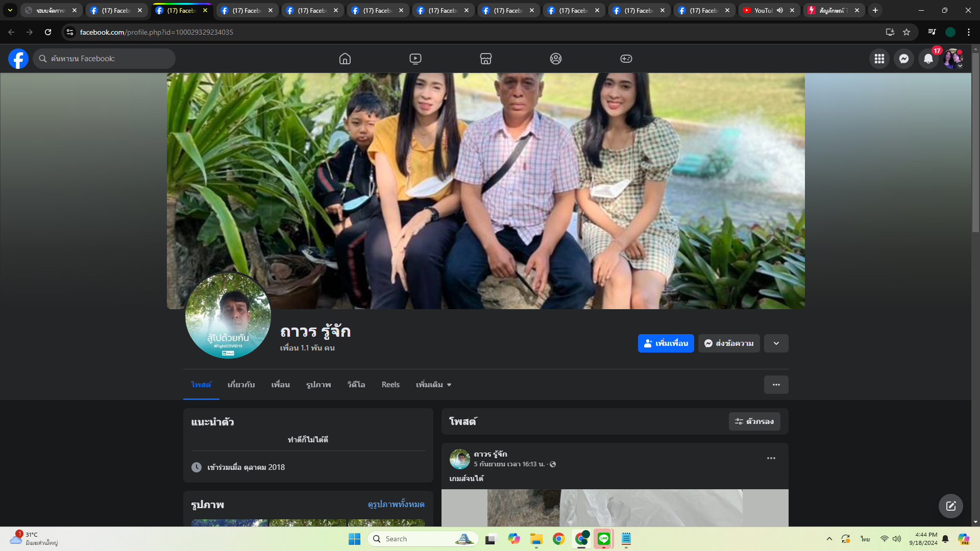Open the post timestamp 5 กันยายน link
Screen dimensions: 980x551
tap(509, 464)
